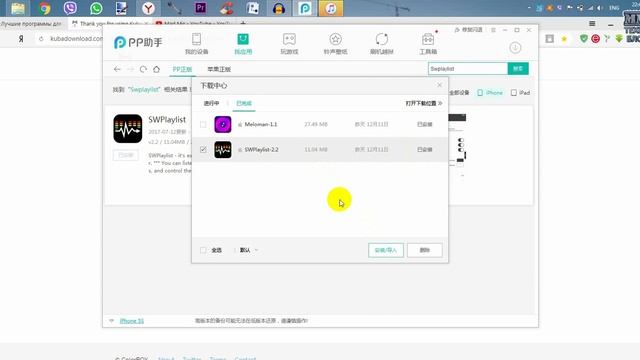Click the volume icon in system tray
The width and height of the screenshot is (640, 360).
tap(600, 8)
